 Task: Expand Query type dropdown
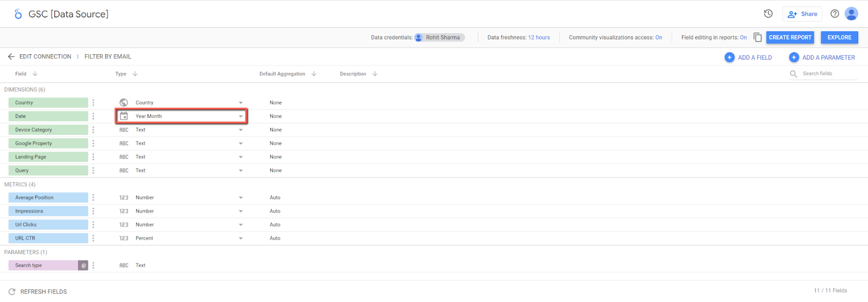pyautogui.click(x=241, y=170)
